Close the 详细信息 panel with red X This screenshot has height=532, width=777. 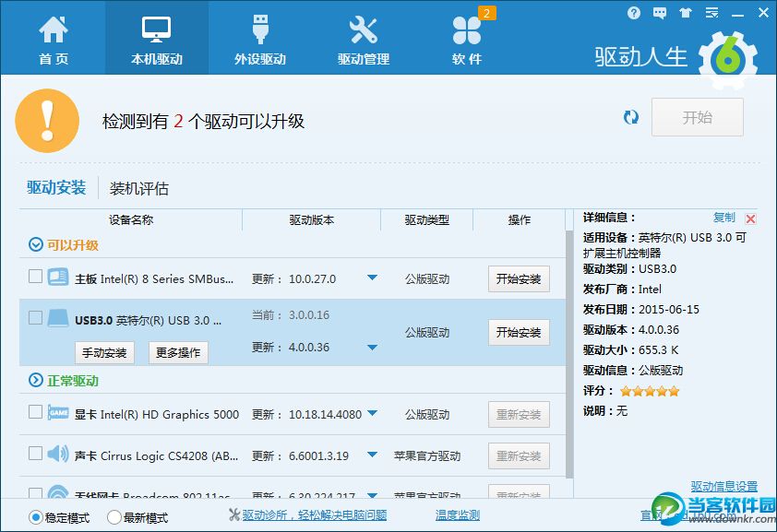(x=751, y=219)
